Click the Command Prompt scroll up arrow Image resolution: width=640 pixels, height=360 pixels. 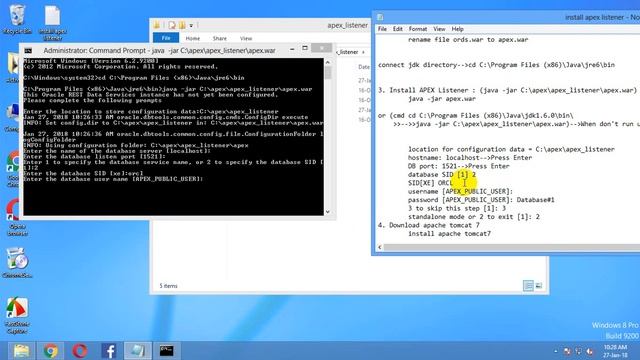pos(328,62)
